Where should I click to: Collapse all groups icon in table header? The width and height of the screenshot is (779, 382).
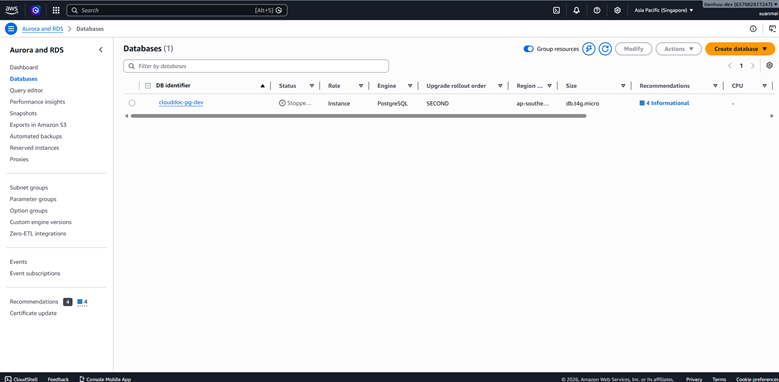coord(148,86)
